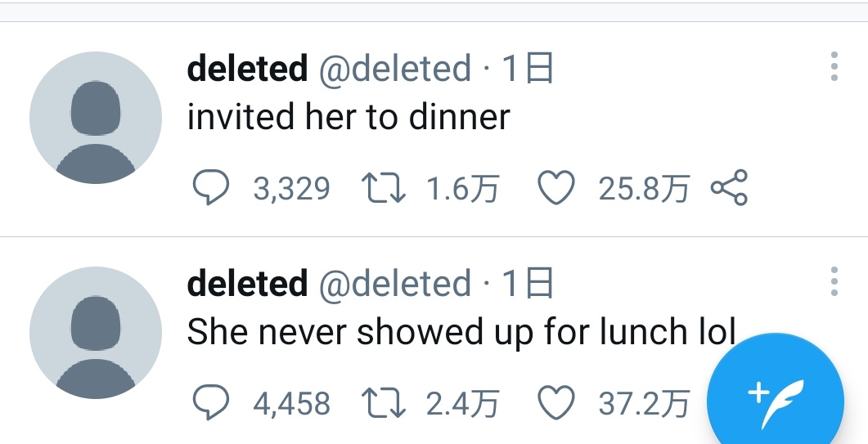
Task: Click the "1日" timestamp on the lunch tweet
Action: pyautogui.click(x=528, y=284)
